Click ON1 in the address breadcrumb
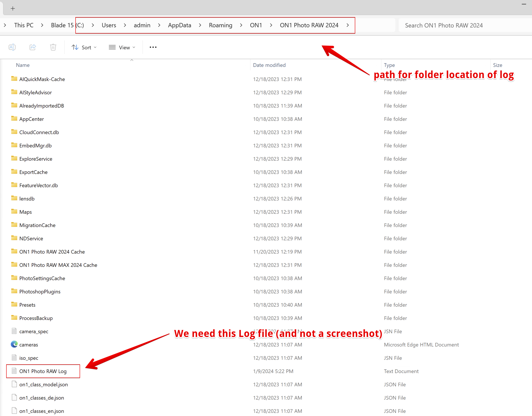 click(x=256, y=25)
